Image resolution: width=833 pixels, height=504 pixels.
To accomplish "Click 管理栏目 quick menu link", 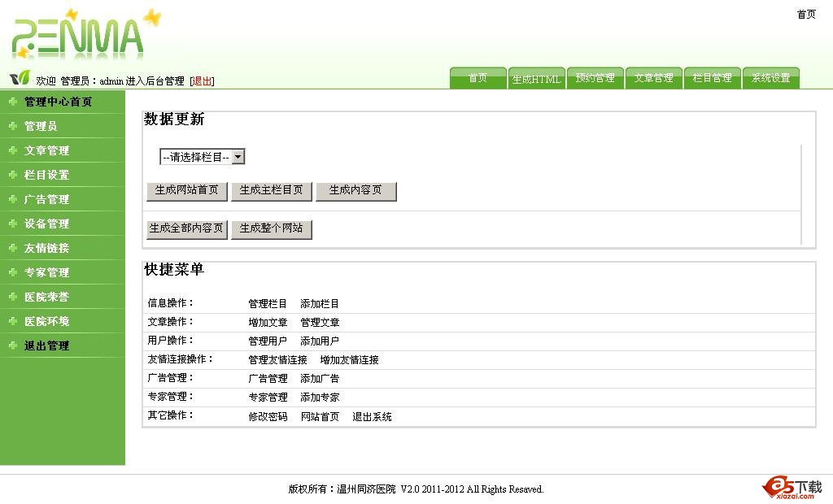I will (268, 304).
